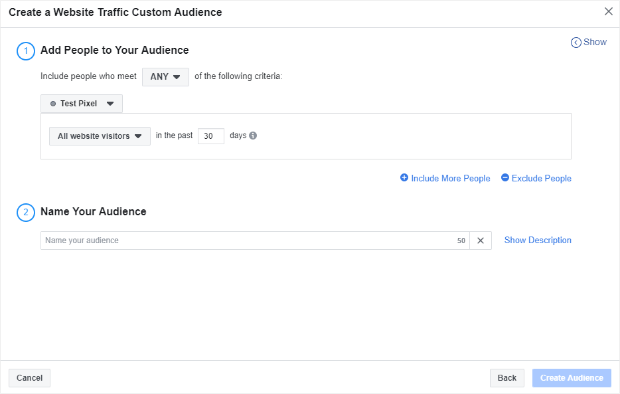Click the Cancel button

tap(30, 378)
